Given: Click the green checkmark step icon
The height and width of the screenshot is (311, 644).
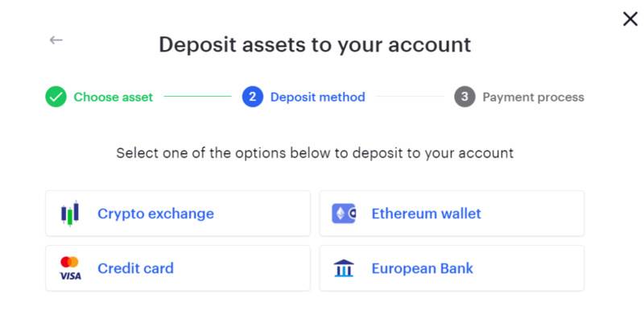Looking at the screenshot, I should (56, 97).
